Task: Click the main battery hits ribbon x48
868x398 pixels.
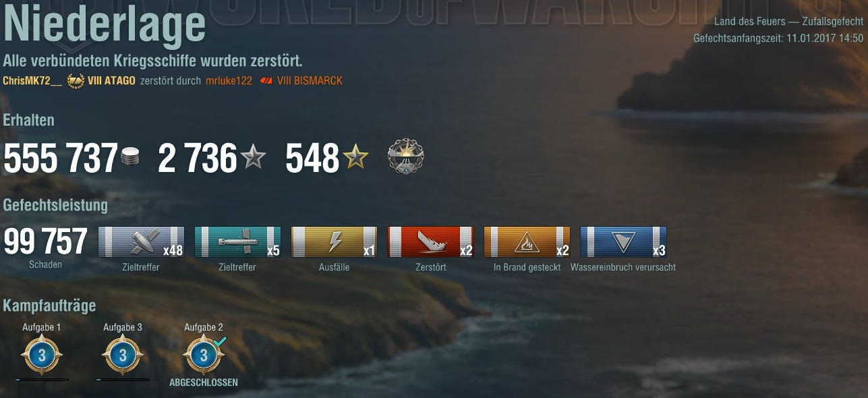Action: tap(142, 241)
